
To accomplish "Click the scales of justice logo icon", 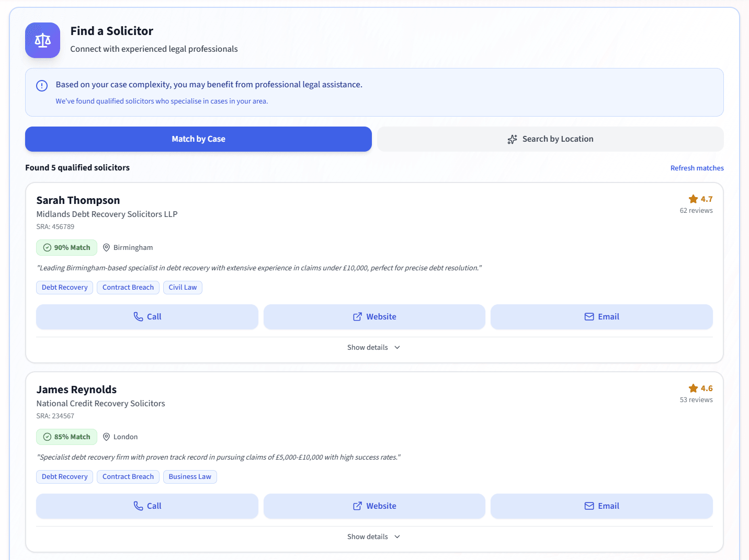I will 42,40.
